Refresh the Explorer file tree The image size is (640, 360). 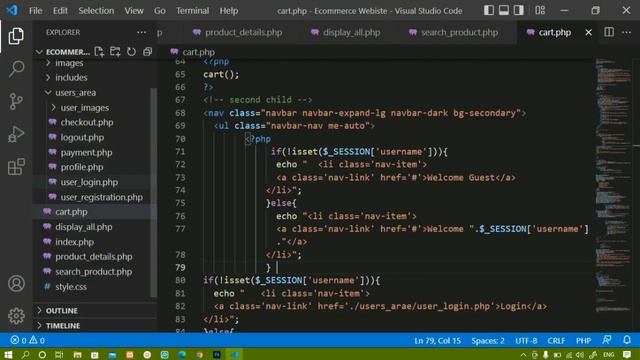pos(131,52)
